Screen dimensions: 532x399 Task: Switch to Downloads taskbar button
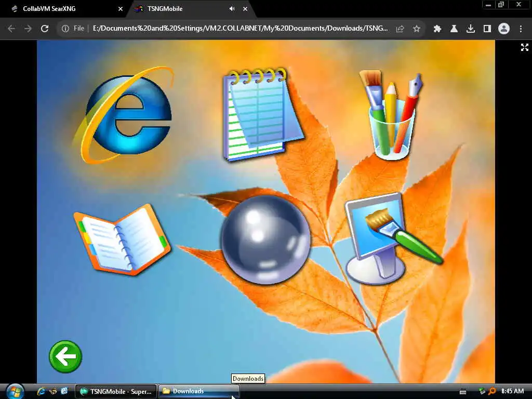(x=199, y=392)
